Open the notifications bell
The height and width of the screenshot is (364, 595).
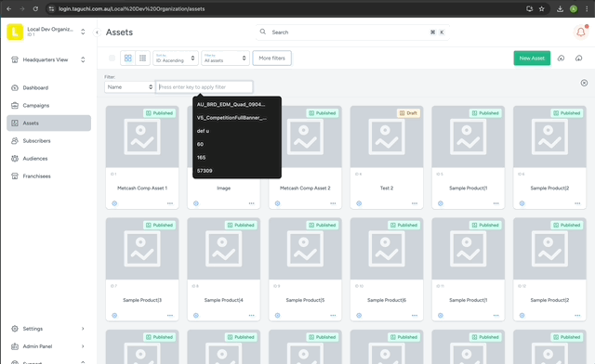[580, 32]
